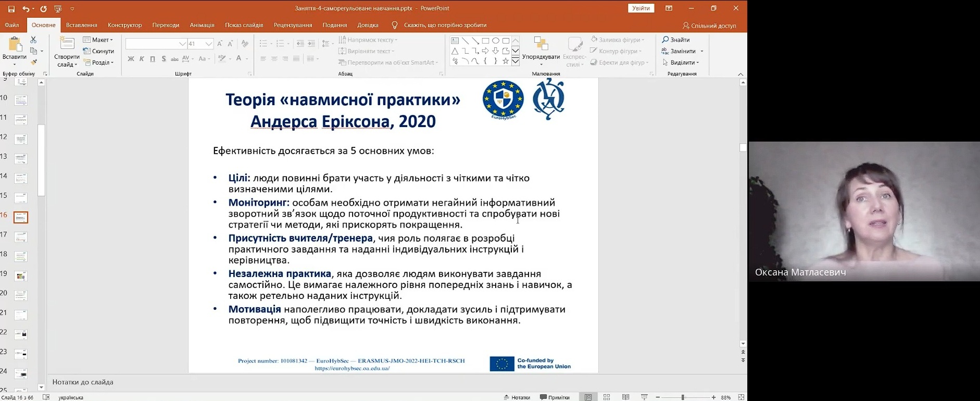980x401 pixels.
Task: Click the Undo arrow icon
Action: pos(26,9)
